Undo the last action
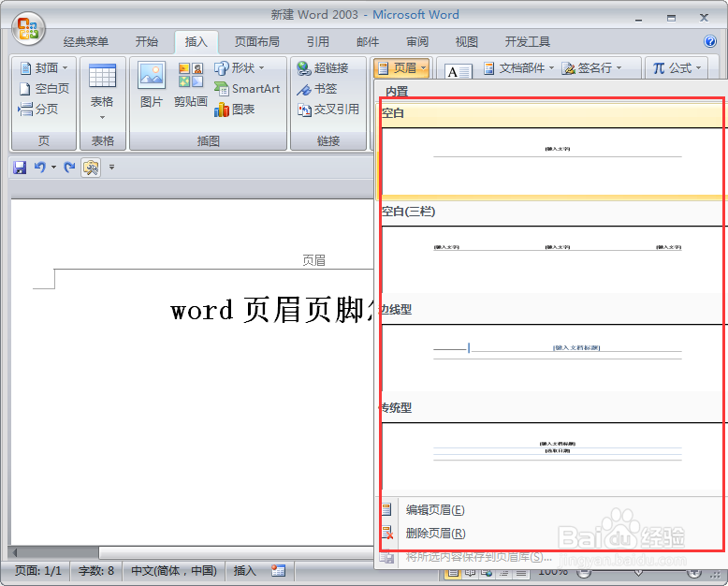728x586 pixels. (x=40, y=168)
